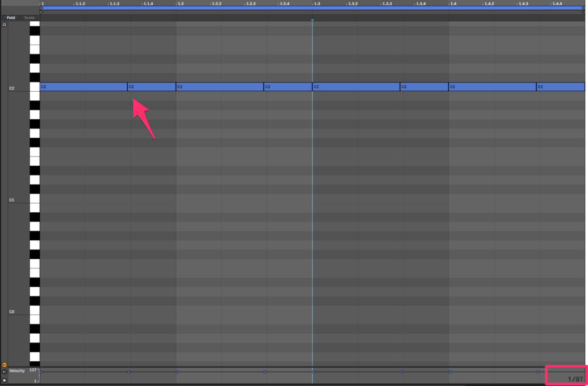Enable the Scale toggle

[x=29, y=18]
